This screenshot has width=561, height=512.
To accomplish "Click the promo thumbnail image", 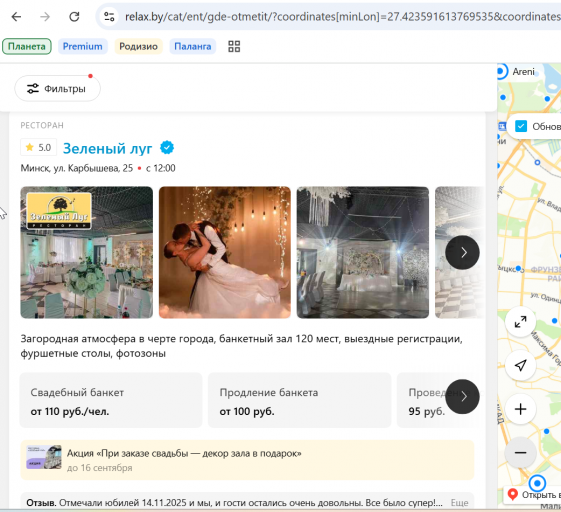I will [44, 457].
